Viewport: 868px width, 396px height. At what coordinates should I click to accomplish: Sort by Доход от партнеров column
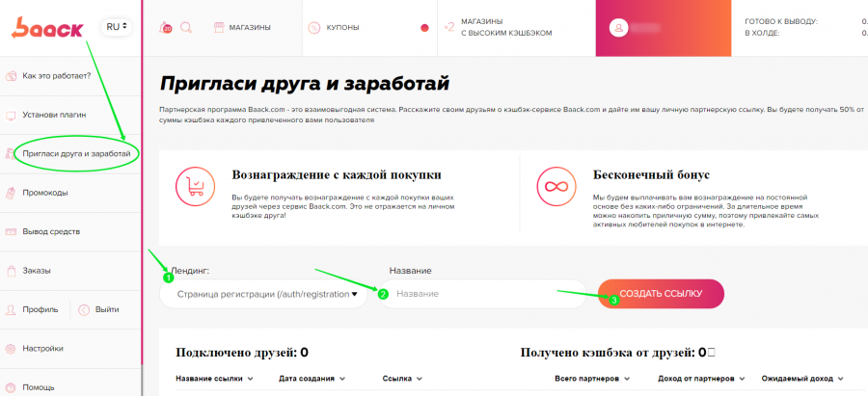700,379
